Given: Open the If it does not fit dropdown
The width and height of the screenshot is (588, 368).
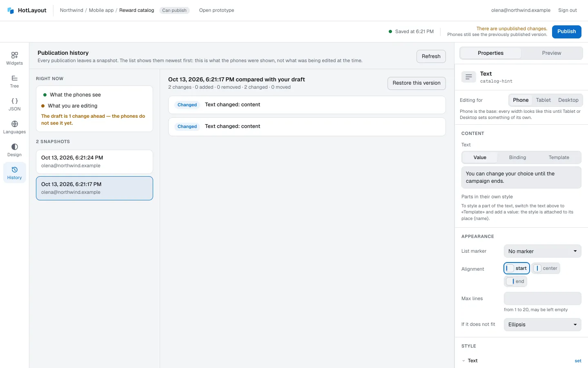Looking at the screenshot, I should [x=542, y=324].
